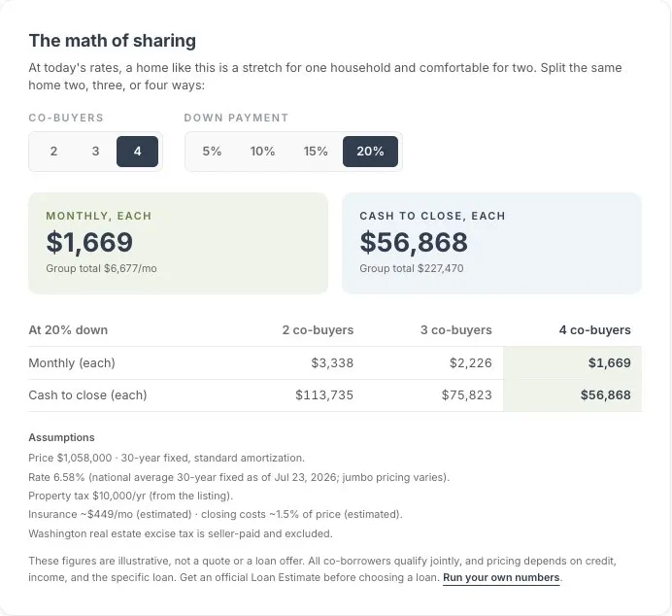Screen dimensions: 672x616
Task: Click Group total $6,677/mo text
Action: [101, 268]
